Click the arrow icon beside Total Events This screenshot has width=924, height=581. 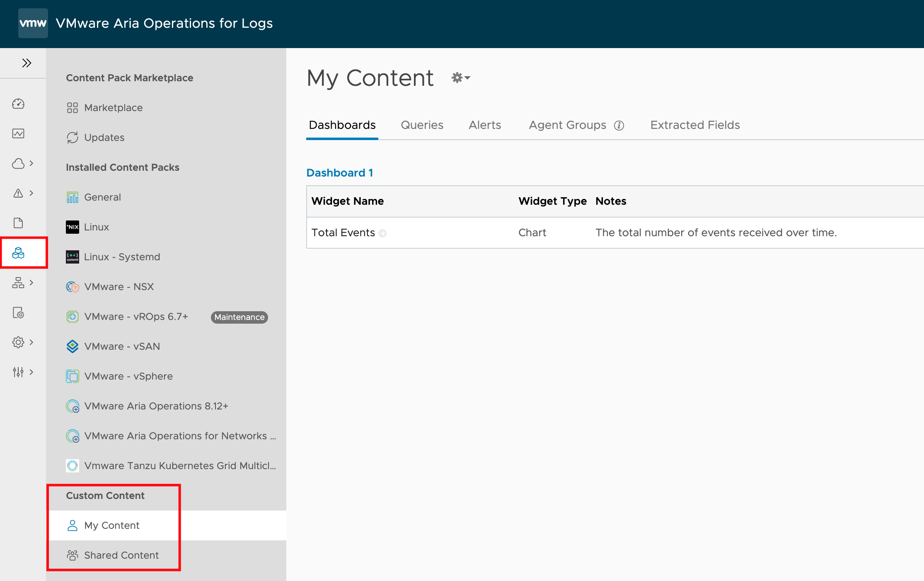382,233
